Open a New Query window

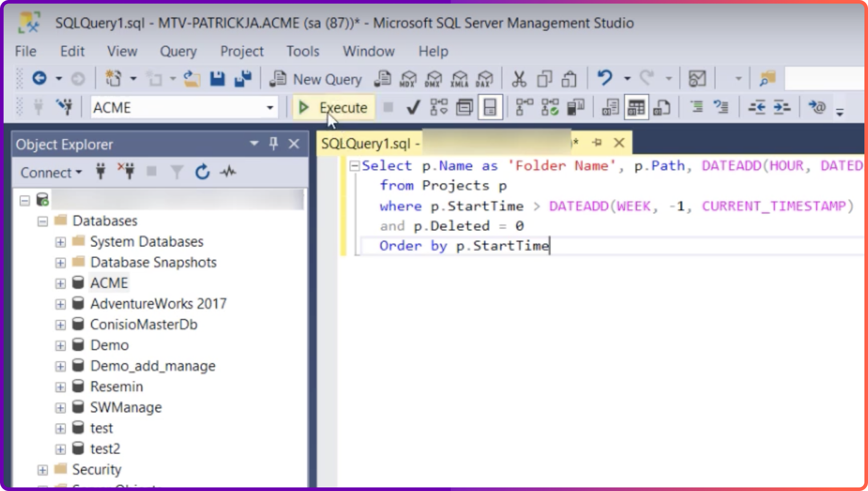point(316,79)
